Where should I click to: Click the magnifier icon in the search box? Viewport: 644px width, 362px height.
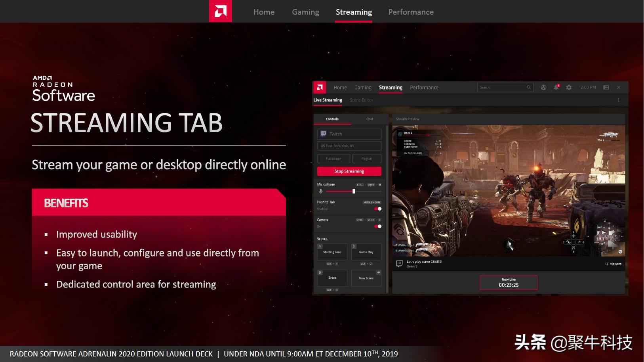pos(529,87)
